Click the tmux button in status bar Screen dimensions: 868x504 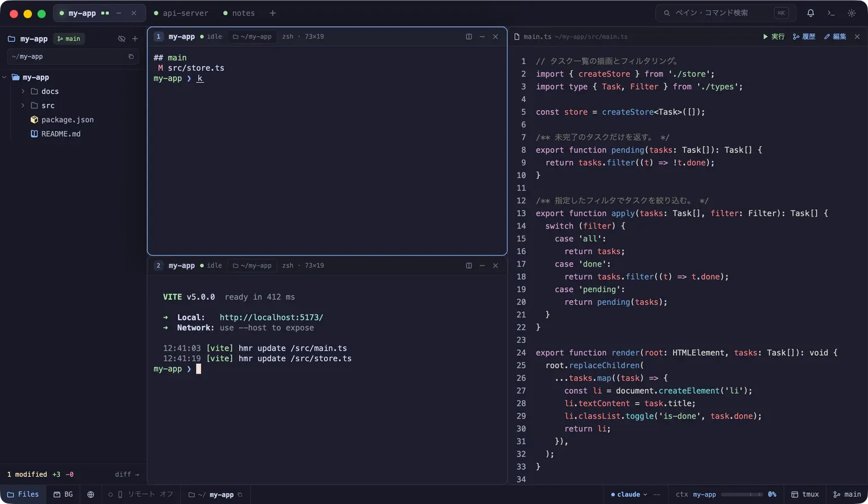point(805,494)
